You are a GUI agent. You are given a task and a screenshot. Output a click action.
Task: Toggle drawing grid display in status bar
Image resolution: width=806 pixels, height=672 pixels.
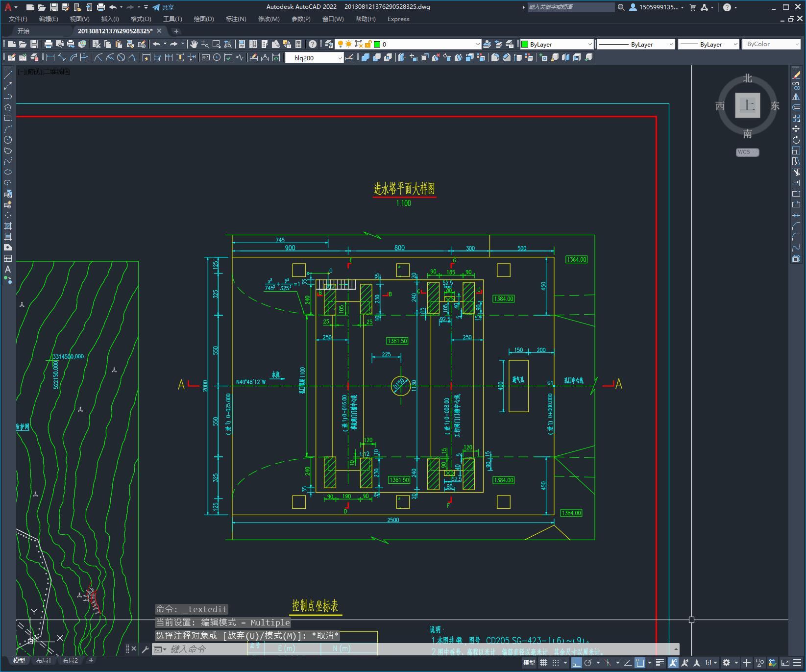(543, 663)
